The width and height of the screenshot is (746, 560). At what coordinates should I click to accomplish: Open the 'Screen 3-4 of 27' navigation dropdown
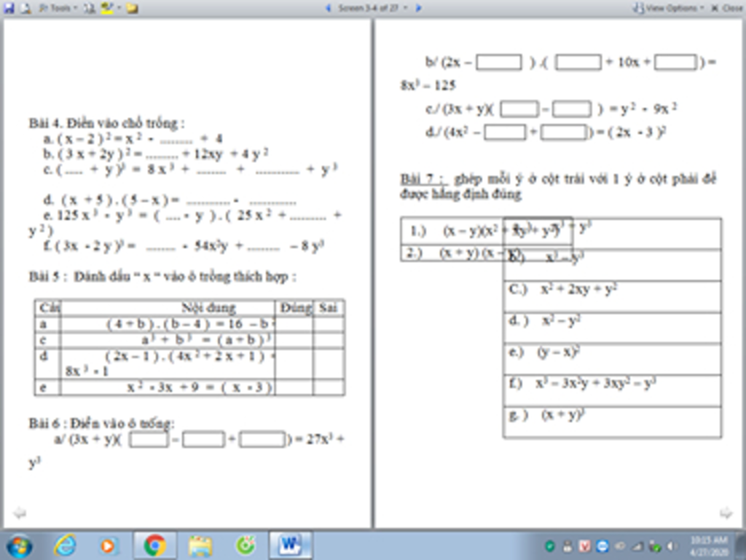pyautogui.click(x=372, y=8)
